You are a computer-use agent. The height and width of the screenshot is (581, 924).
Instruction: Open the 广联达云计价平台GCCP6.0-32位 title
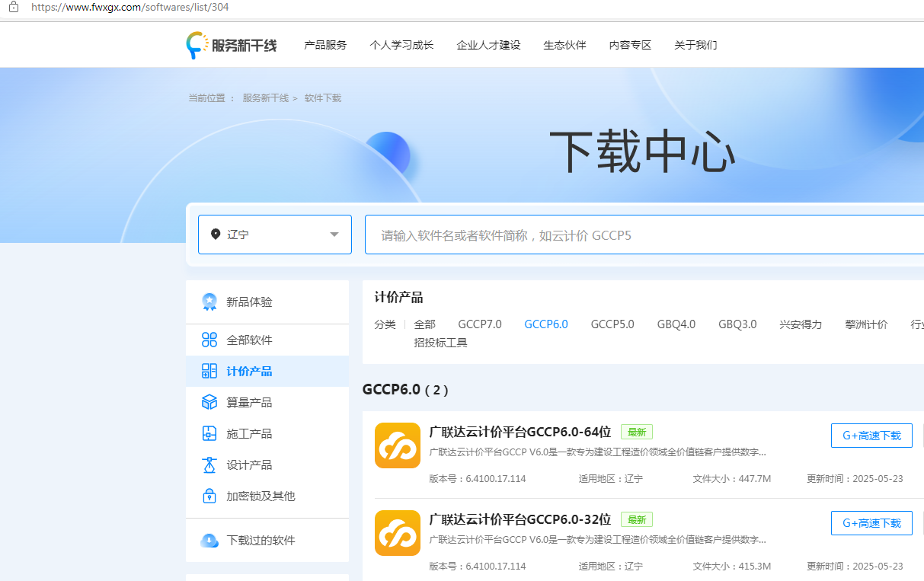point(520,519)
